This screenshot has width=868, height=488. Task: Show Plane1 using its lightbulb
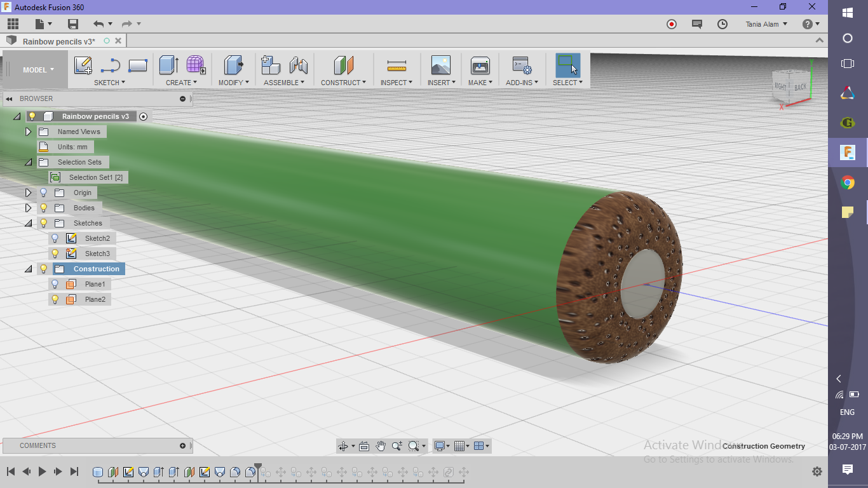[55, 284]
